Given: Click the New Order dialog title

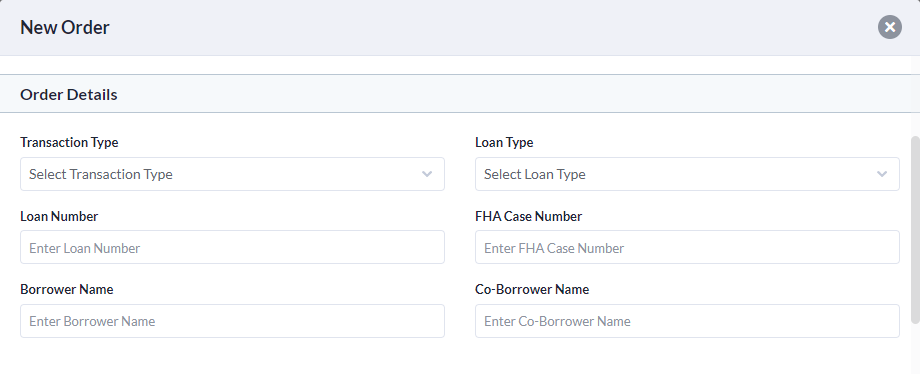Looking at the screenshot, I should tap(65, 28).
